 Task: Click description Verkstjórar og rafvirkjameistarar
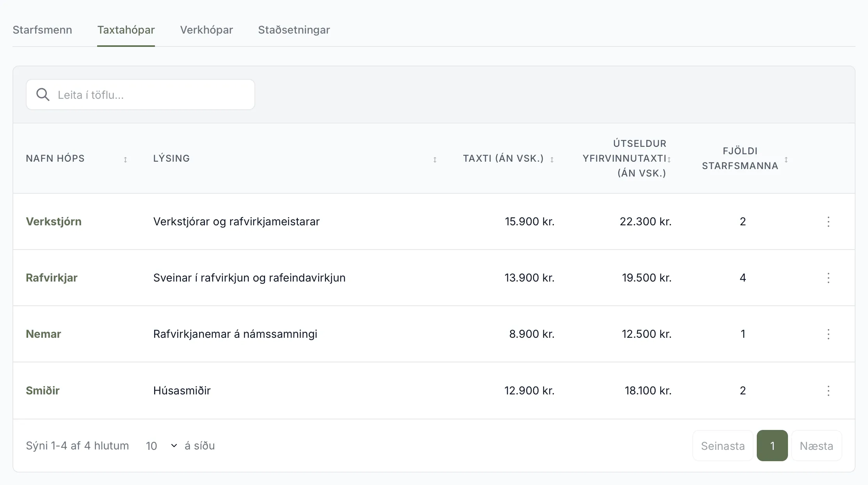click(x=236, y=221)
